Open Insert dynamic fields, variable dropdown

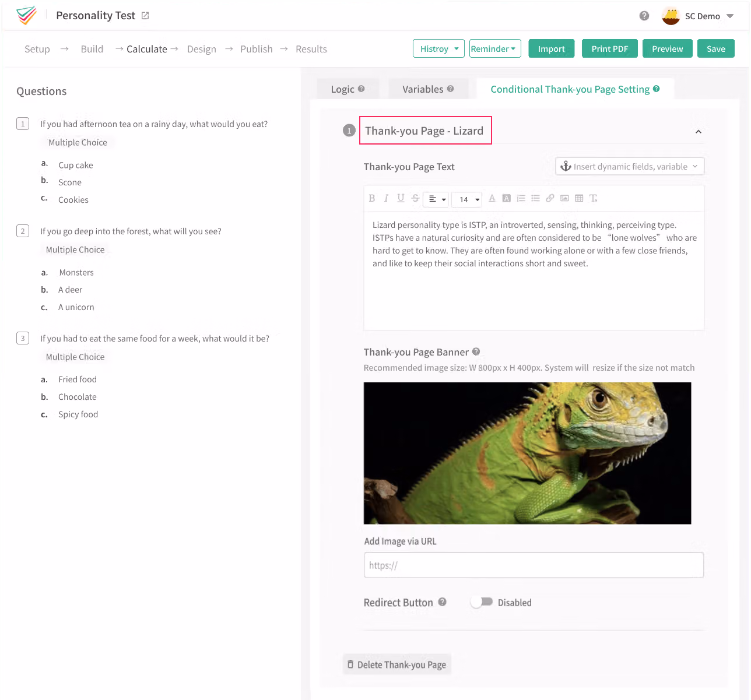pyautogui.click(x=630, y=166)
